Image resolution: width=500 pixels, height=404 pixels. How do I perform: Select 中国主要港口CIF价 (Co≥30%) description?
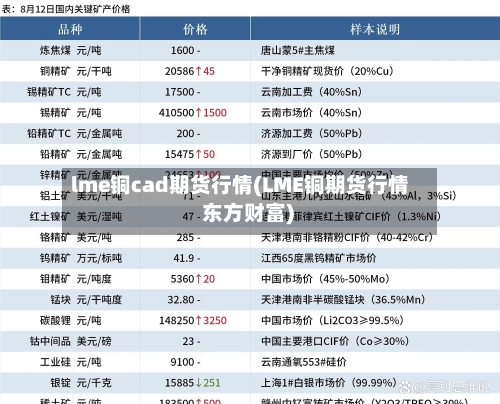coord(335,341)
